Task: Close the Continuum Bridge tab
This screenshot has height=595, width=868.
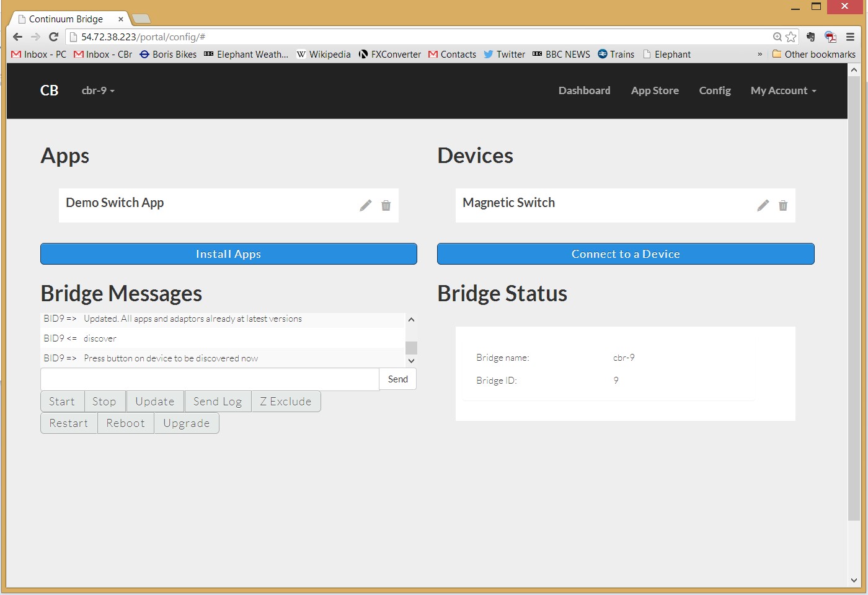Action: 121,19
